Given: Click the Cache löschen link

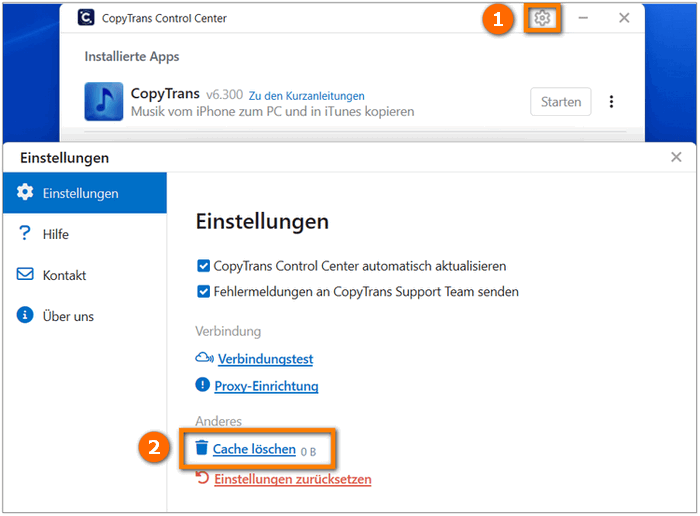Looking at the screenshot, I should (x=254, y=449).
